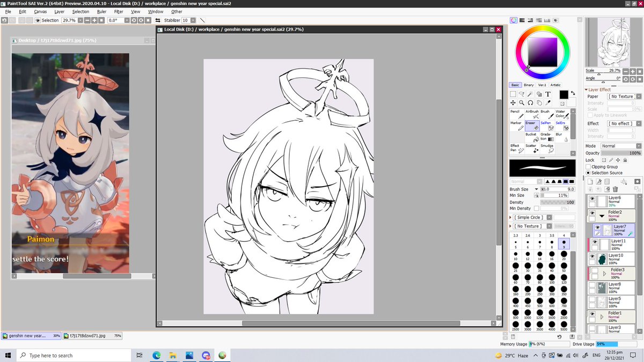
Task: Switch to the Binary tool tab
Action: [x=529, y=85]
